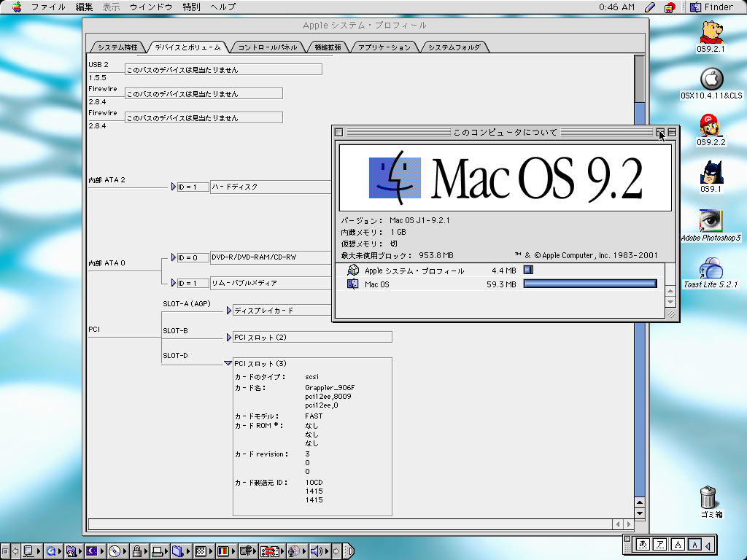This screenshot has height=560, width=747.
Task: Select full-width alphanumeric A input mode
Action: click(678, 544)
